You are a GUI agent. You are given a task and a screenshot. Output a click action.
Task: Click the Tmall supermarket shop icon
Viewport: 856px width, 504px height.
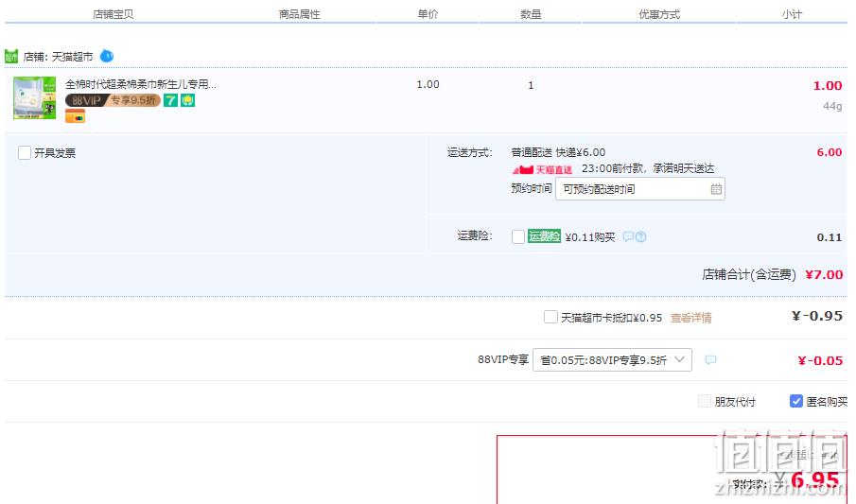[11, 56]
